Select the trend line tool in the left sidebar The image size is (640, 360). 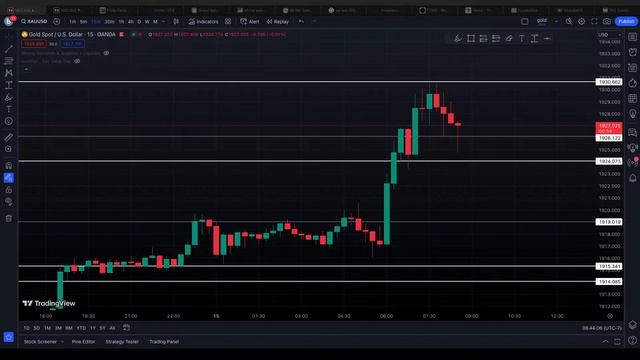pos(9,49)
